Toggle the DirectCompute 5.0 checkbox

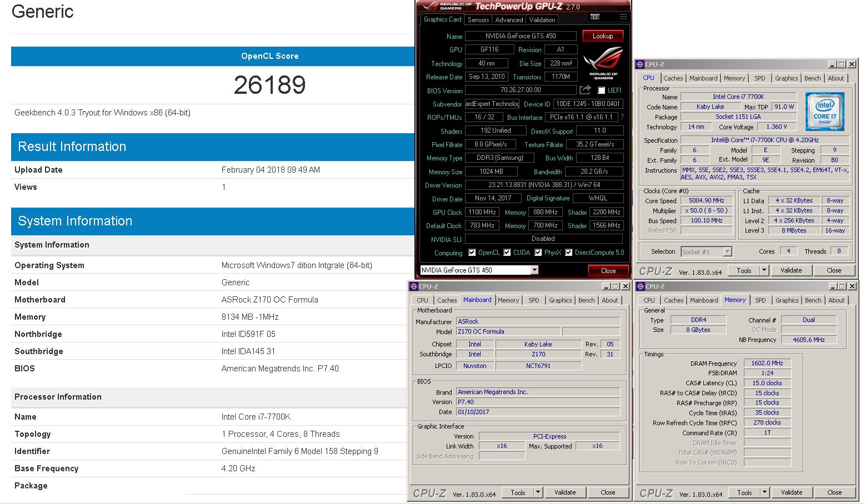[568, 253]
